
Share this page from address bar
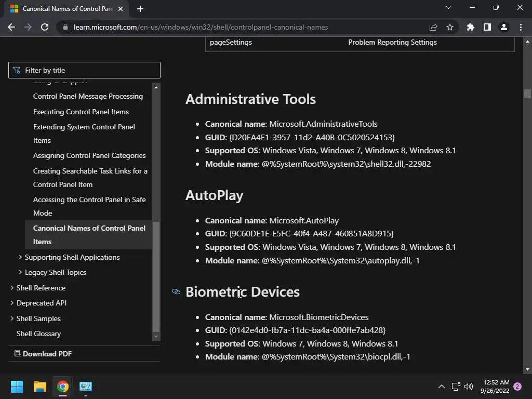tap(433, 27)
